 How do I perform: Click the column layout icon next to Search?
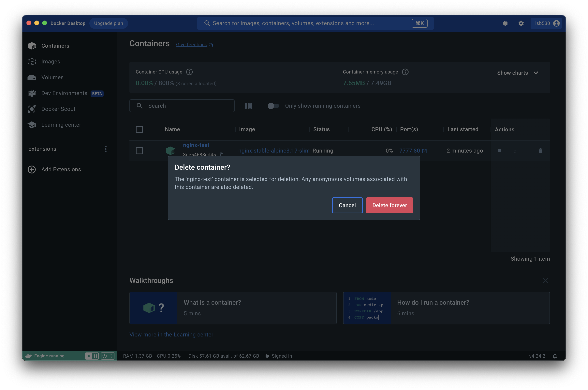pyautogui.click(x=248, y=106)
